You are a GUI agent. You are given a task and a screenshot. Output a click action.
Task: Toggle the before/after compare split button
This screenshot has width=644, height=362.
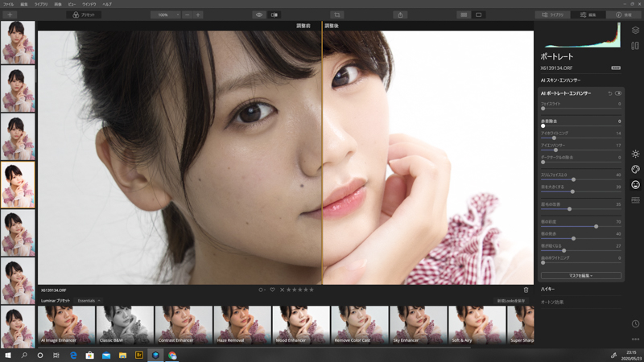(275, 14)
